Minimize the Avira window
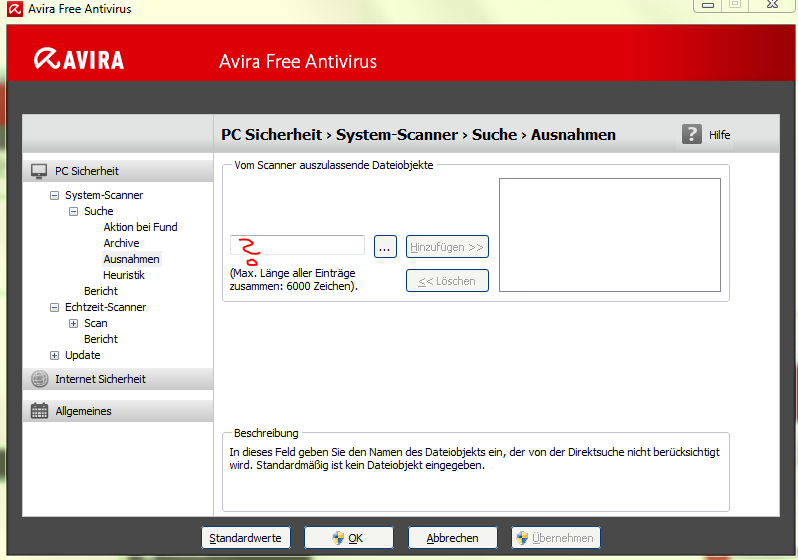Screen dimensions: 798x560 pos(708,5)
